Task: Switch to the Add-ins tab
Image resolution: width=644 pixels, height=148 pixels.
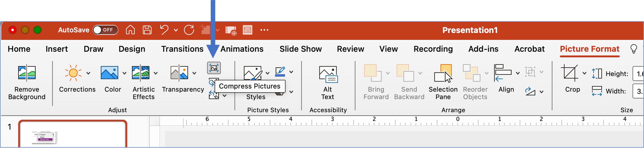Action: [483, 49]
